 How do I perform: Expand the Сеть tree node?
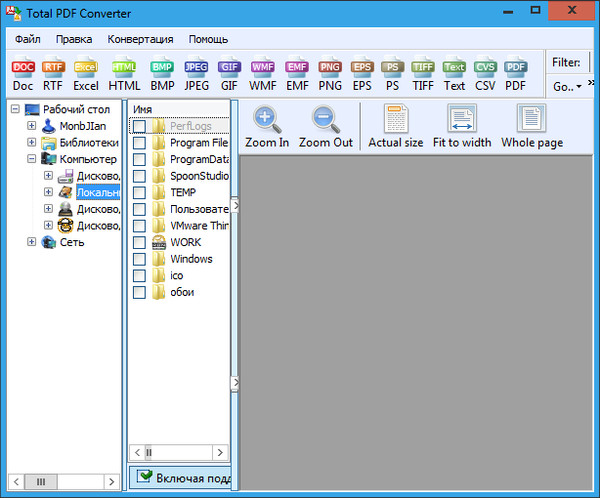click(x=32, y=242)
